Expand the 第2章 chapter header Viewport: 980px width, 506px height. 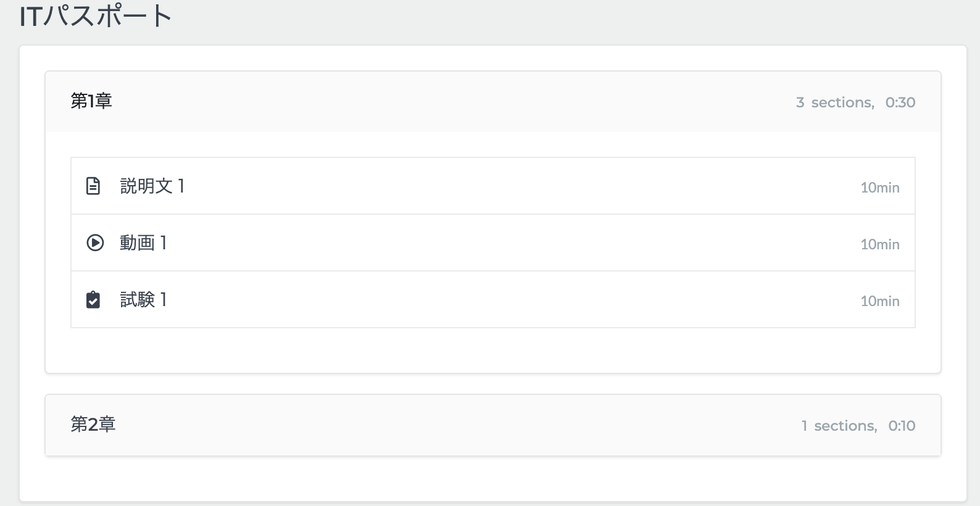[93, 425]
